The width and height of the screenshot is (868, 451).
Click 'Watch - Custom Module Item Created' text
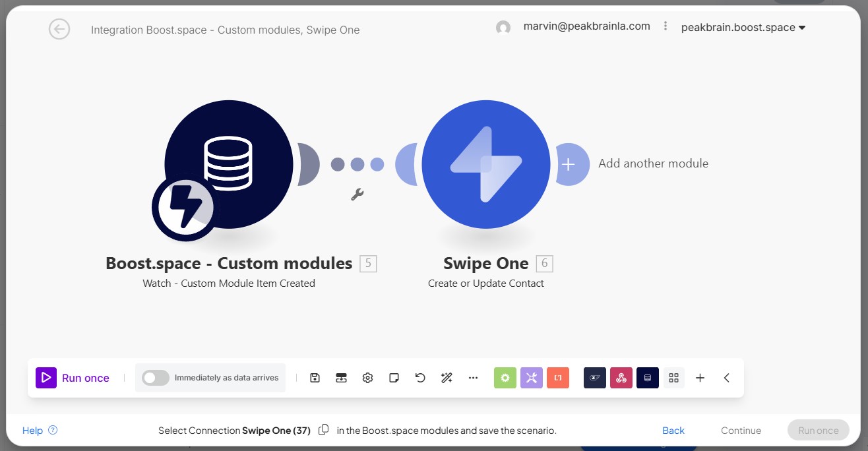tap(229, 284)
